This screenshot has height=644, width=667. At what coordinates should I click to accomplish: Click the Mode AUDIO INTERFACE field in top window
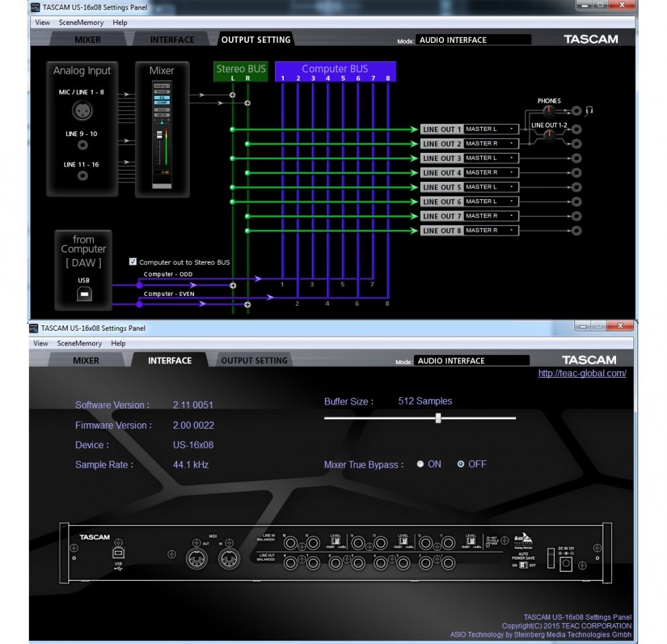coord(473,40)
